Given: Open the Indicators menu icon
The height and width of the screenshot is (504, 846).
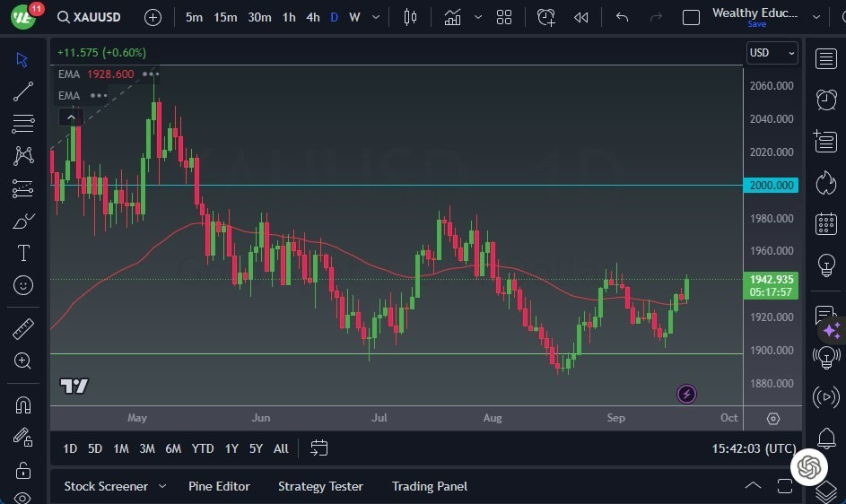Looking at the screenshot, I should [452, 17].
